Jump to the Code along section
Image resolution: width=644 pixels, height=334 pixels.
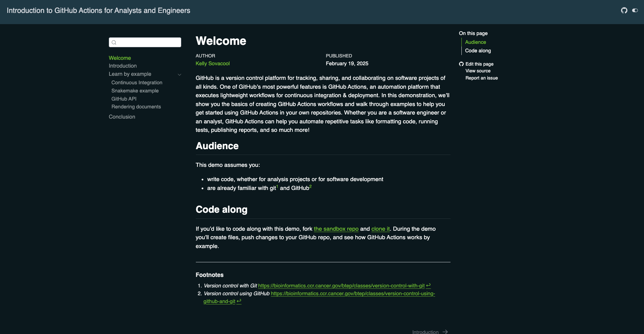coord(478,51)
